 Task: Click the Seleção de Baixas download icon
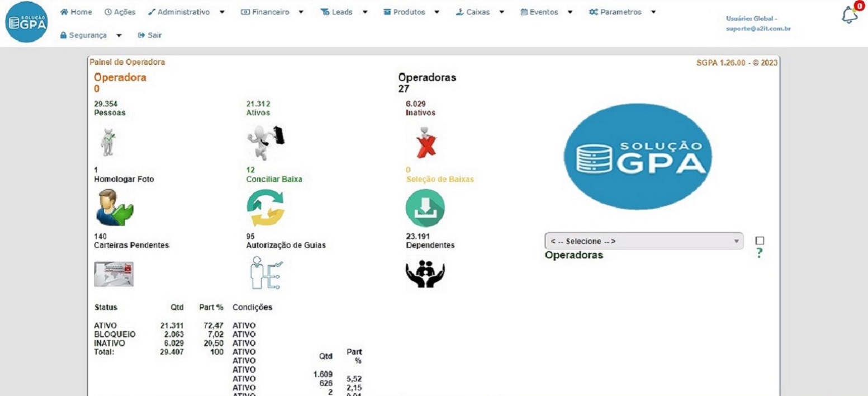point(425,208)
